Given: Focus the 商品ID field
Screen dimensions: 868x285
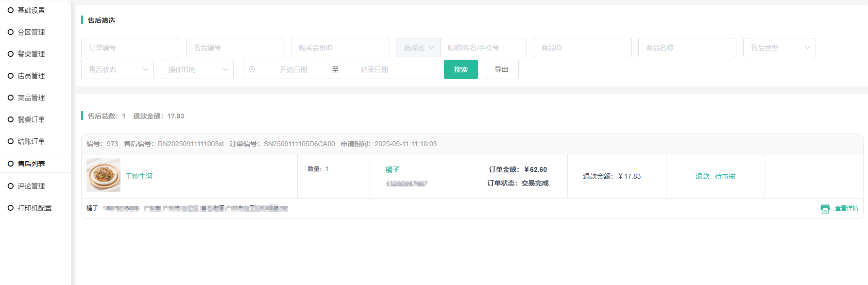Looking at the screenshot, I should (x=583, y=48).
